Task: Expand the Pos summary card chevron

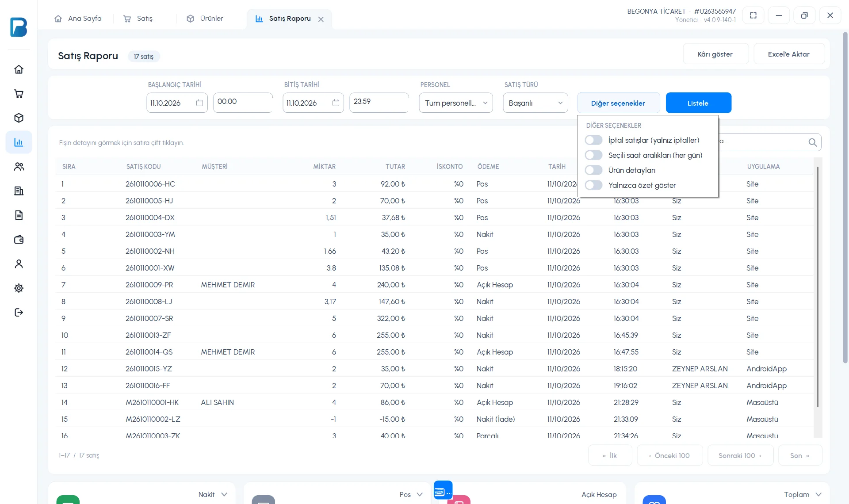Action: pyautogui.click(x=420, y=494)
